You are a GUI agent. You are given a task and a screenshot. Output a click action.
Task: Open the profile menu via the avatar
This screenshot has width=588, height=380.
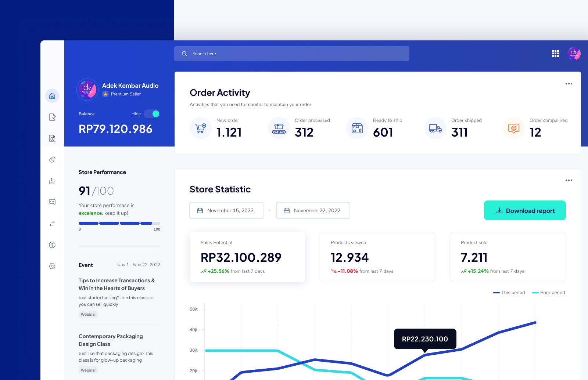(x=574, y=53)
